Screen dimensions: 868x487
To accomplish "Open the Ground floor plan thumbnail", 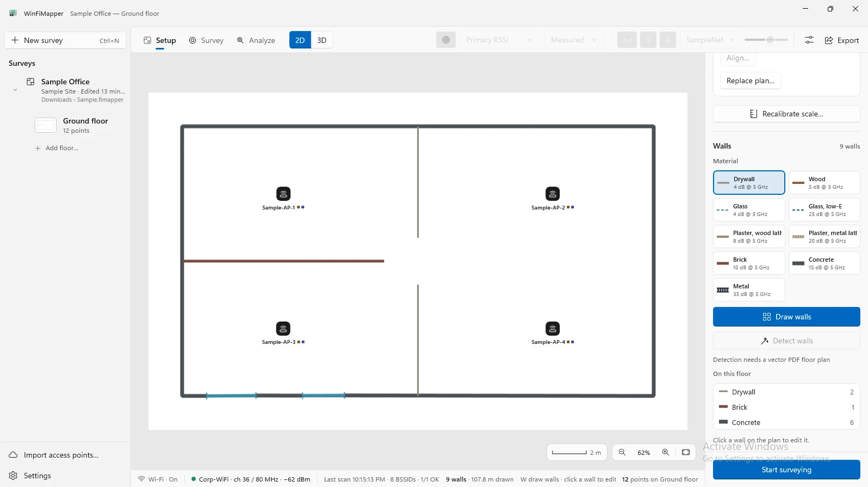I will point(46,125).
